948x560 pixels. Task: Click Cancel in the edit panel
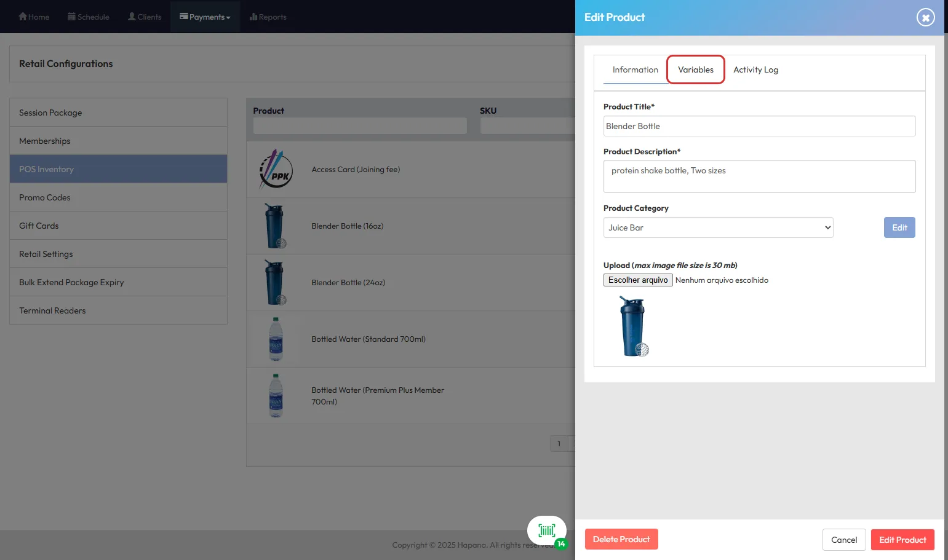tap(843, 540)
